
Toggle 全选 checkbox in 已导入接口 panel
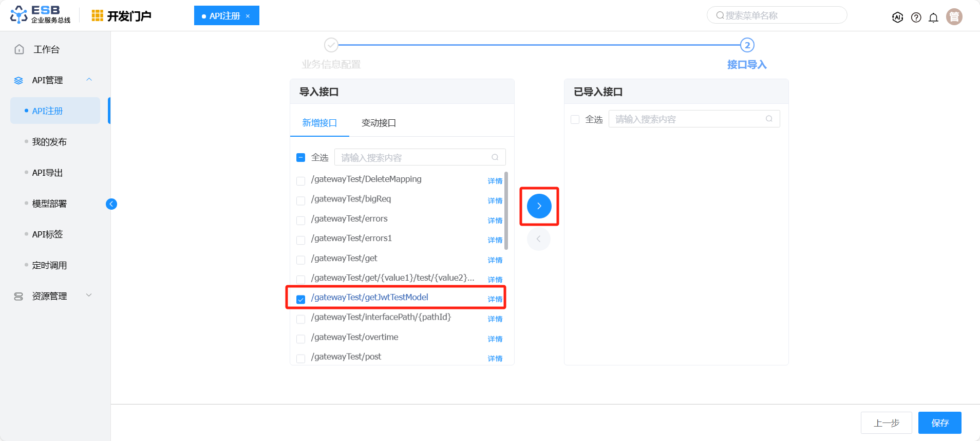pos(575,120)
